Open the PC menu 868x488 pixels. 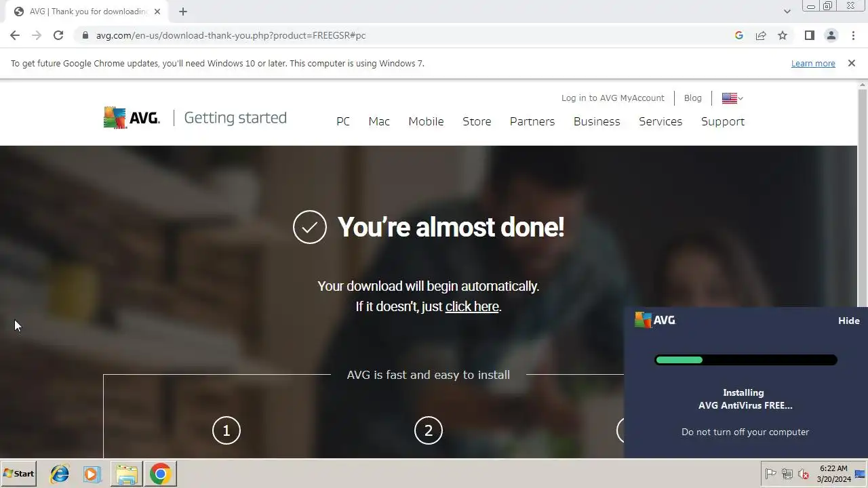tap(343, 121)
